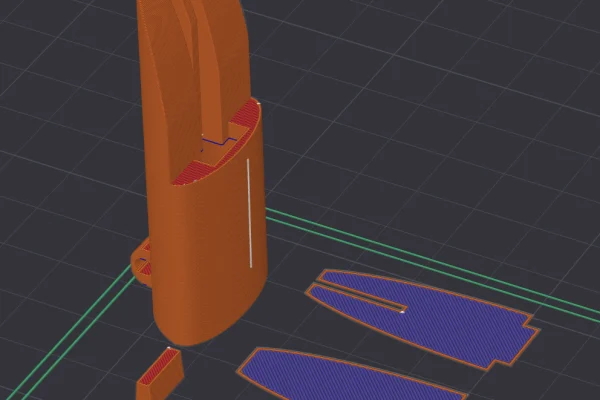Click the rectangular notch on upper blue shape
Image resolution: width=600 pixels, height=400 pixels.
pos(532,323)
